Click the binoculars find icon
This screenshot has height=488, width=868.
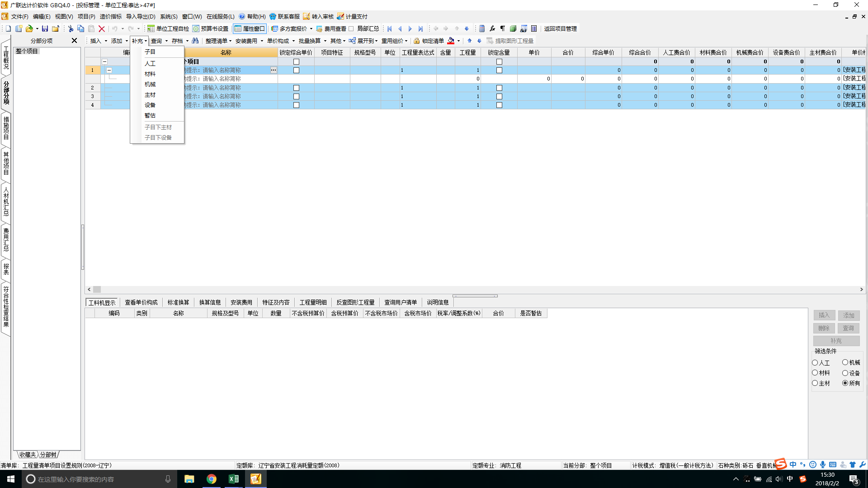pos(195,41)
